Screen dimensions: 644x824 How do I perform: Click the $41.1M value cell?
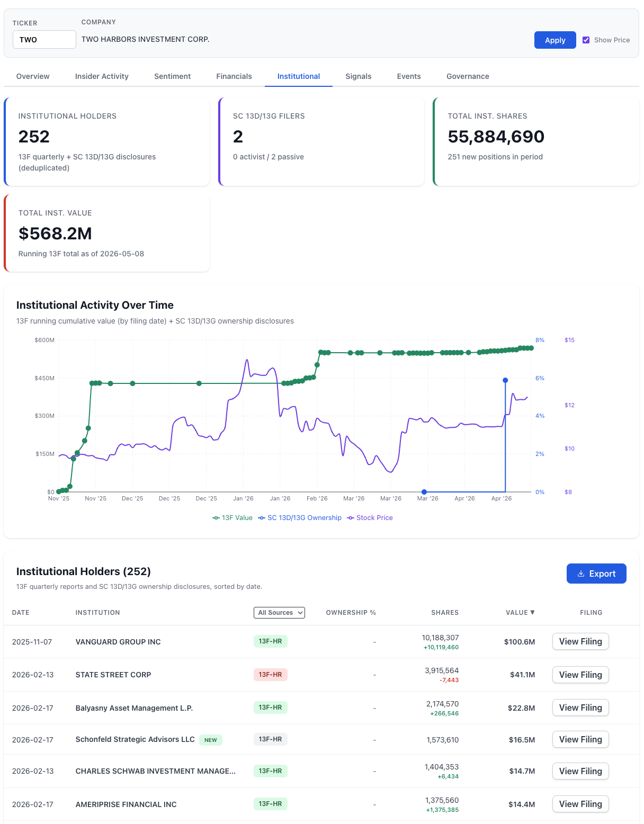523,675
